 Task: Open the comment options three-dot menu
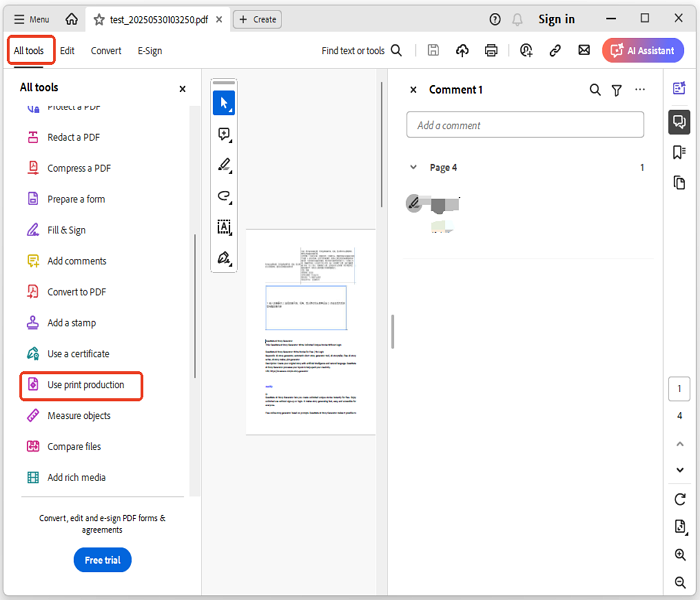pyautogui.click(x=640, y=90)
